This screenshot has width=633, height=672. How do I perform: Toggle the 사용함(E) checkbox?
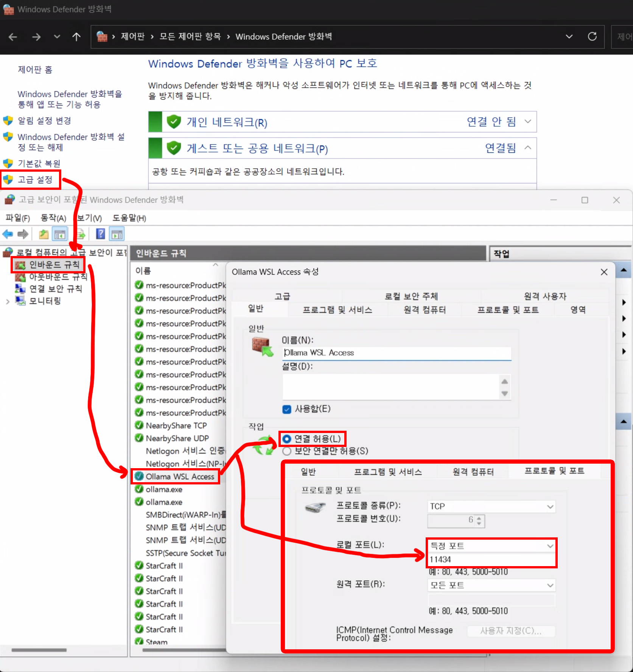coord(287,409)
